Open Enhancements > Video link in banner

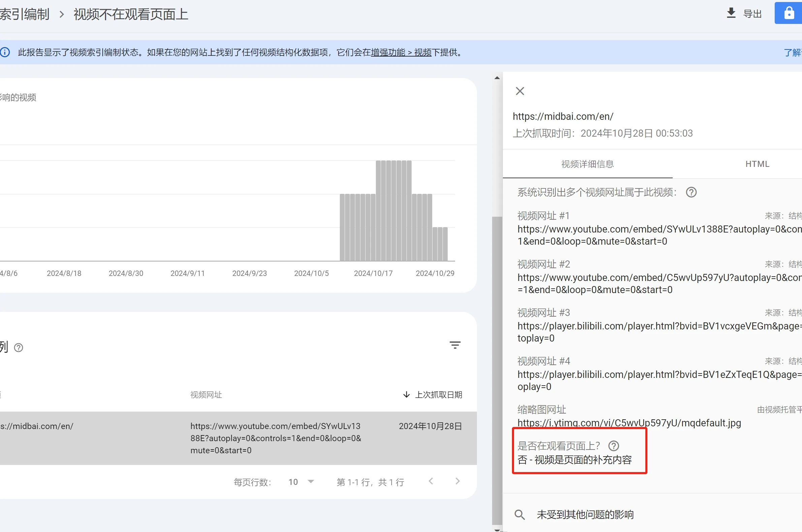pyautogui.click(x=401, y=52)
